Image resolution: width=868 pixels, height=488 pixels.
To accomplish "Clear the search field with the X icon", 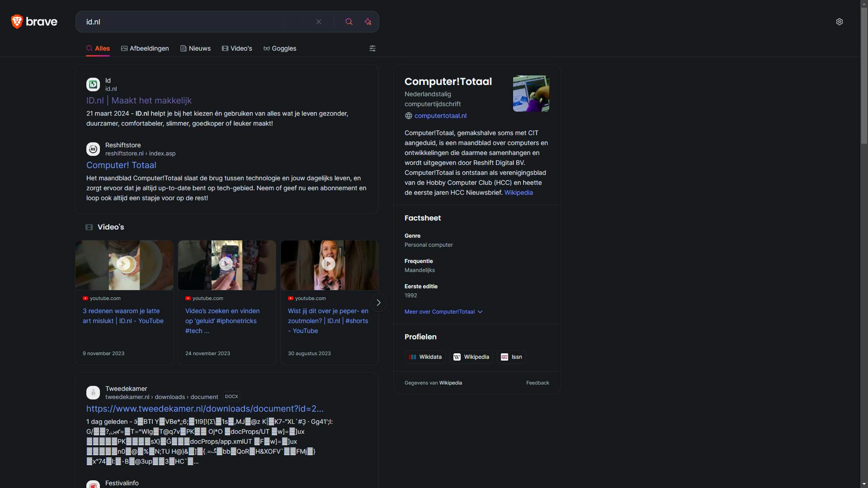I will click(x=319, y=21).
